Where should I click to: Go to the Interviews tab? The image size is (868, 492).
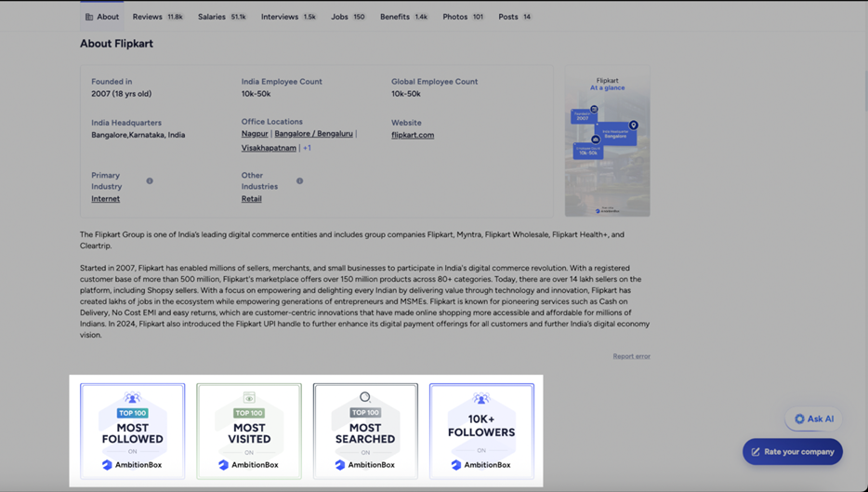(x=288, y=17)
